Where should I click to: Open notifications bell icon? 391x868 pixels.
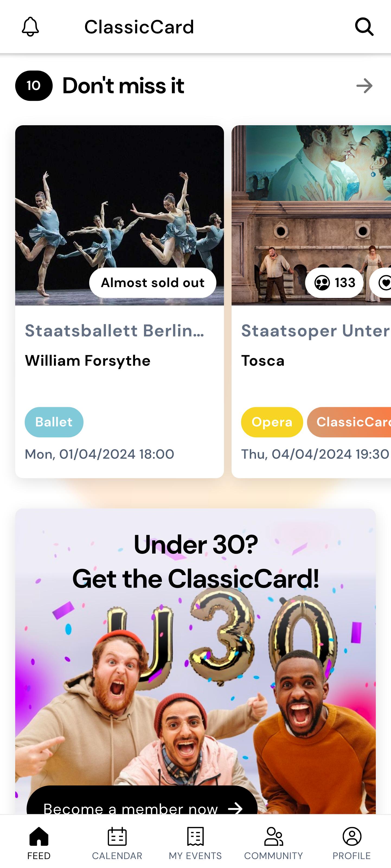(x=30, y=27)
